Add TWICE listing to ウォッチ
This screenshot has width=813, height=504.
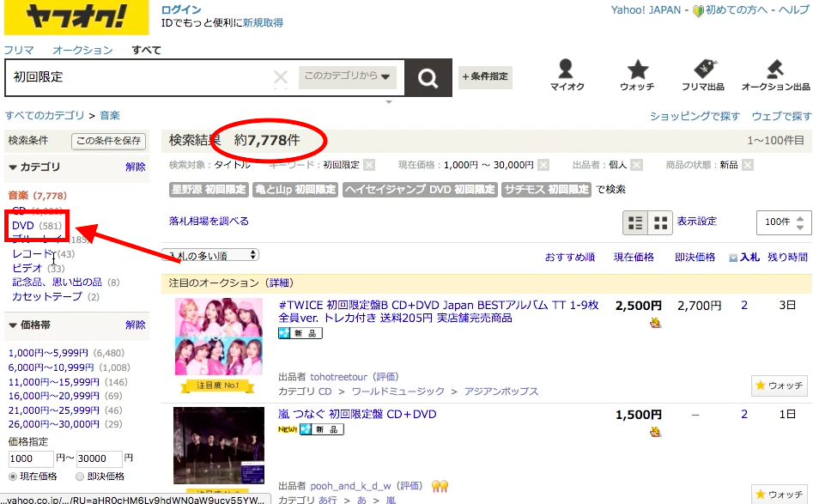(780, 386)
